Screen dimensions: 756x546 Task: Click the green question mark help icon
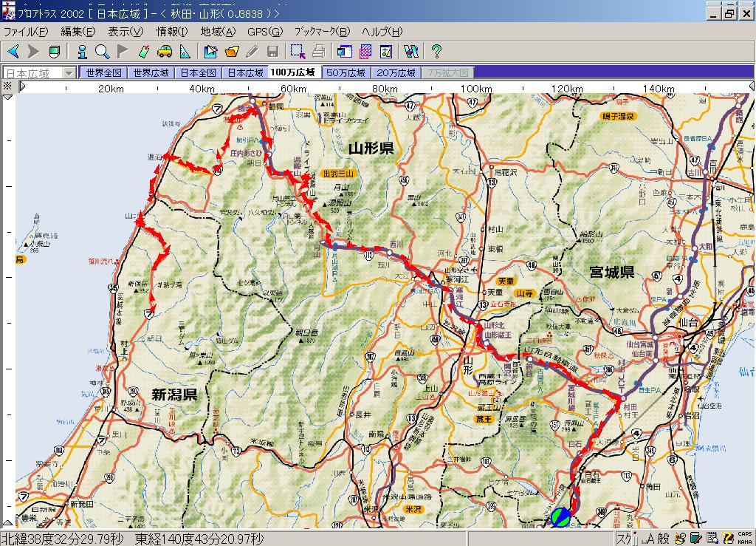[x=436, y=51]
